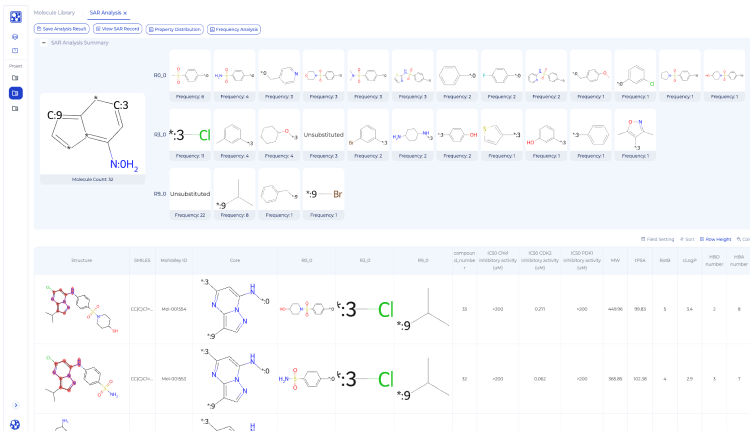This screenshot has height=431, width=750.
Task: Open Field Setting for the table
Action: coord(657,239)
